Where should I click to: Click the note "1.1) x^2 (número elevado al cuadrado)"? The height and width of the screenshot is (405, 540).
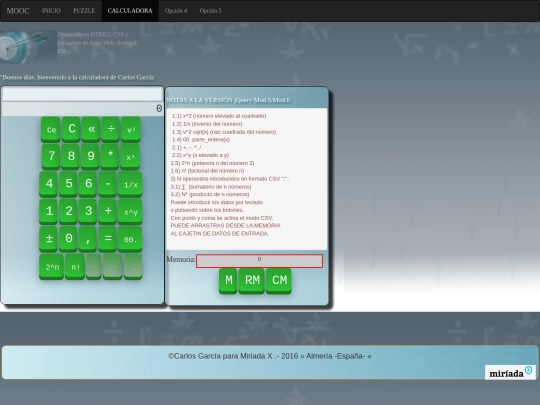pyautogui.click(x=219, y=116)
